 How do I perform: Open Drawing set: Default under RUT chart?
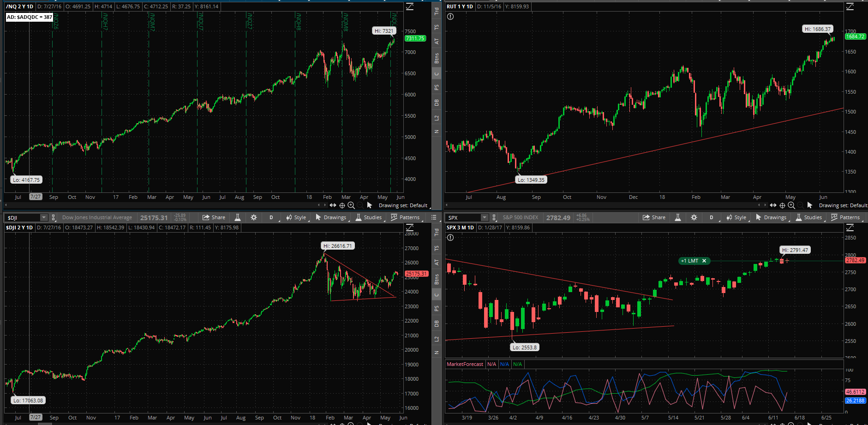(x=843, y=205)
